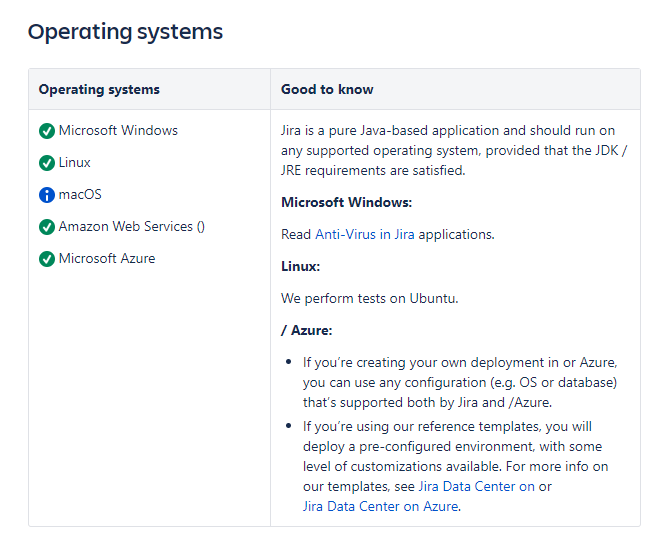Click the "Amazon Web Services ()" list entry
The image size is (657, 549).
(132, 226)
